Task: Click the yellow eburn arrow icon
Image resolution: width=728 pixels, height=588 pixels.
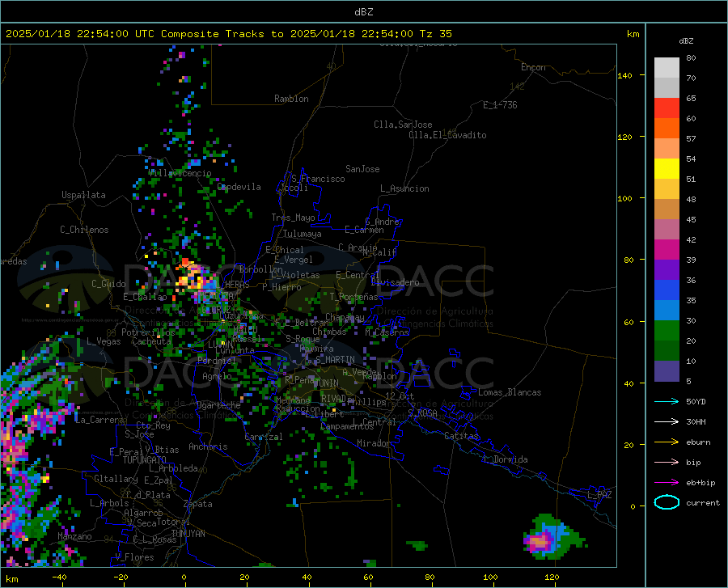Action: pos(667,442)
